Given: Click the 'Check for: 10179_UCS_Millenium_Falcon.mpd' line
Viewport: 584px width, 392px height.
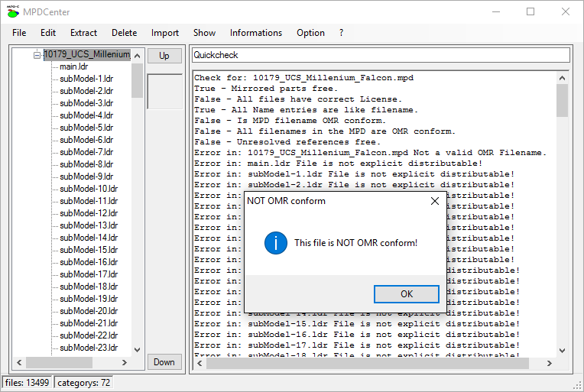Looking at the screenshot, I should coord(303,78).
